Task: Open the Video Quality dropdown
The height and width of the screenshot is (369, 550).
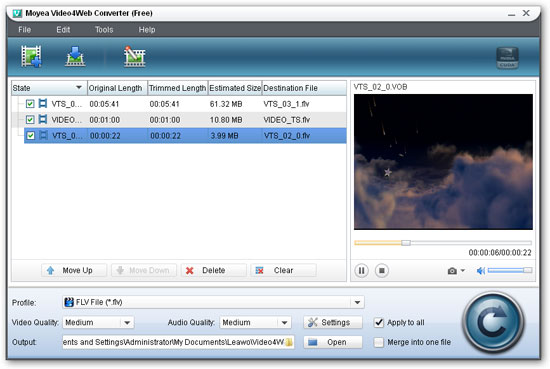Action: (x=127, y=322)
